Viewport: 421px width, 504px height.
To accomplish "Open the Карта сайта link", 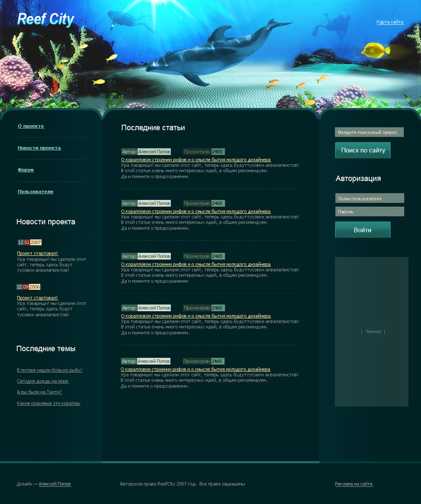I will (x=390, y=22).
